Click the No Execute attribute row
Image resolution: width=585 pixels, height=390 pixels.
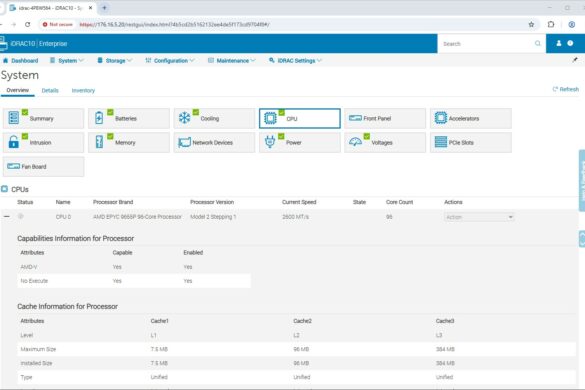tap(134, 281)
